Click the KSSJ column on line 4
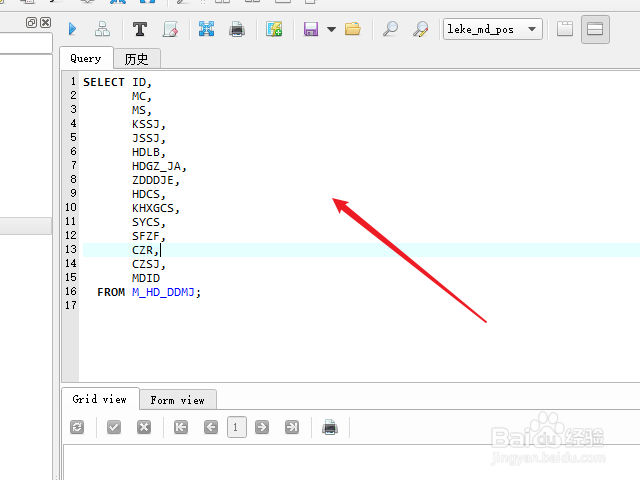 pyautogui.click(x=146, y=124)
